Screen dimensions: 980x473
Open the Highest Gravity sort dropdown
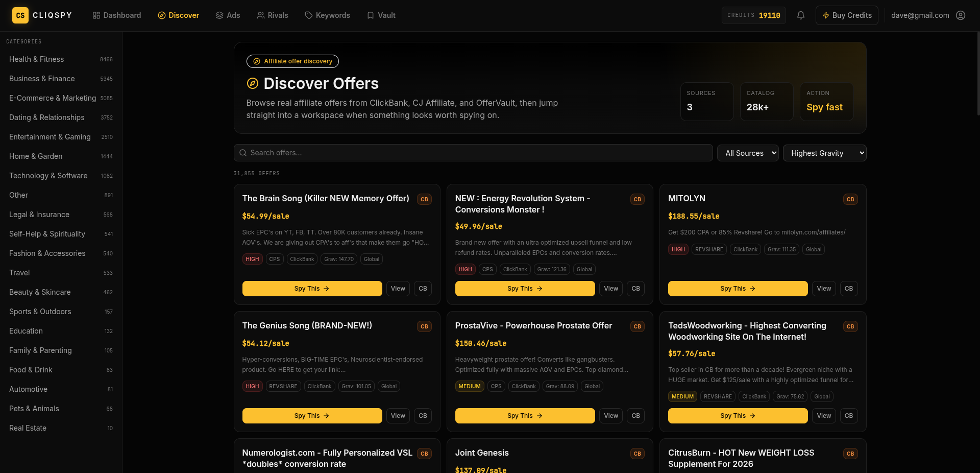point(824,153)
